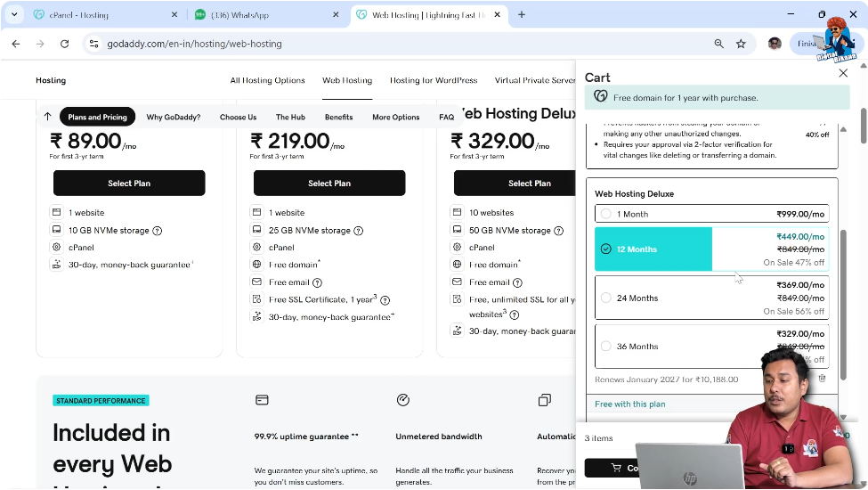
Task: Delete Web Hosting Deluxe with trash icon
Action: click(822, 378)
